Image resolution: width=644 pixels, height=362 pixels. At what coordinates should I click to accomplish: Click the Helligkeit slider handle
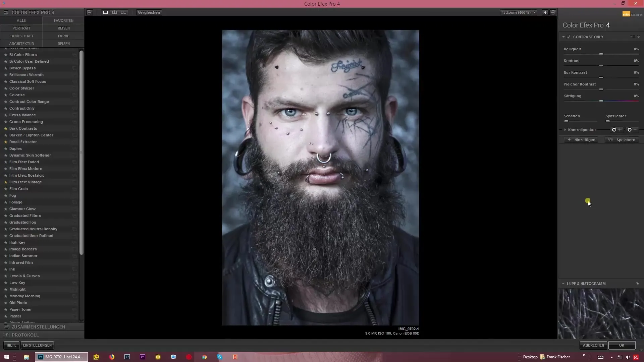pos(601,54)
